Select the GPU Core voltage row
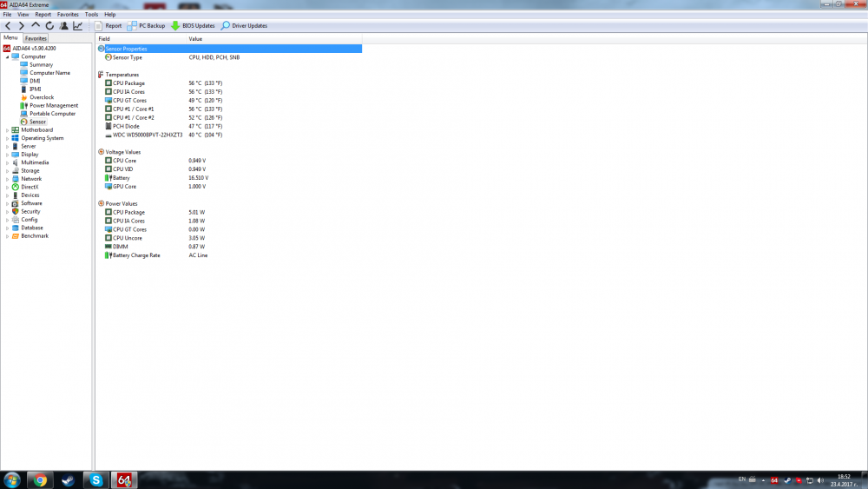 [x=229, y=187]
